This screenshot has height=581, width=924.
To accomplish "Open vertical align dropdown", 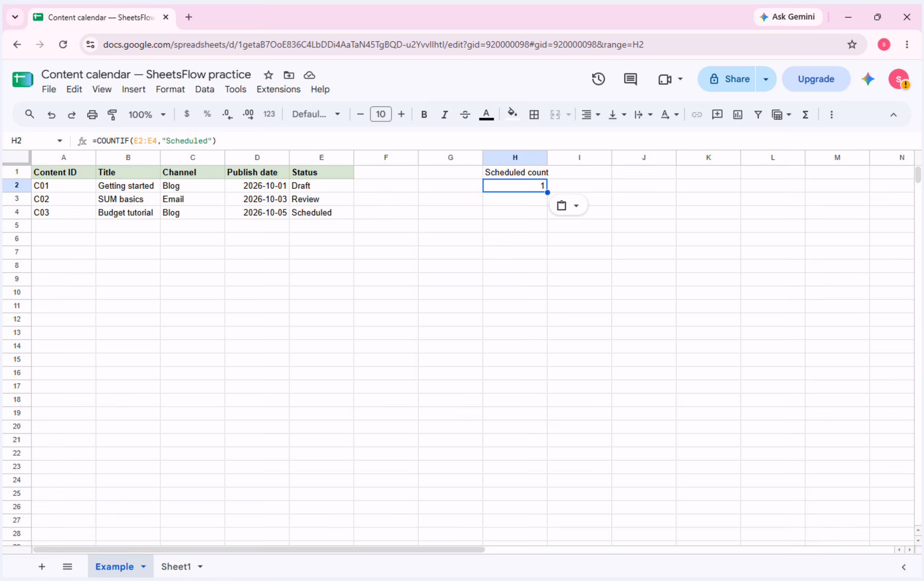I will (x=617, y=114).
